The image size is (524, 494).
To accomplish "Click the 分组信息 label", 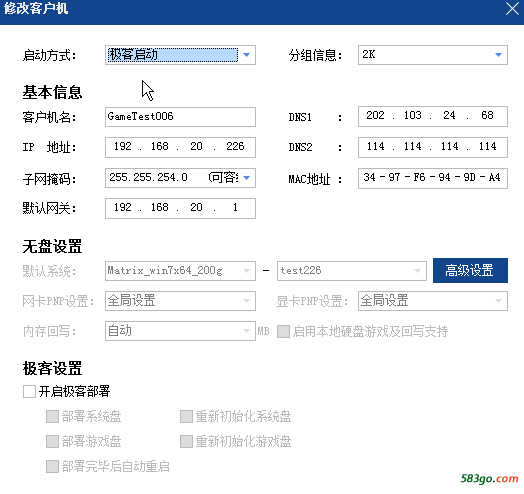I will (315, 55).
